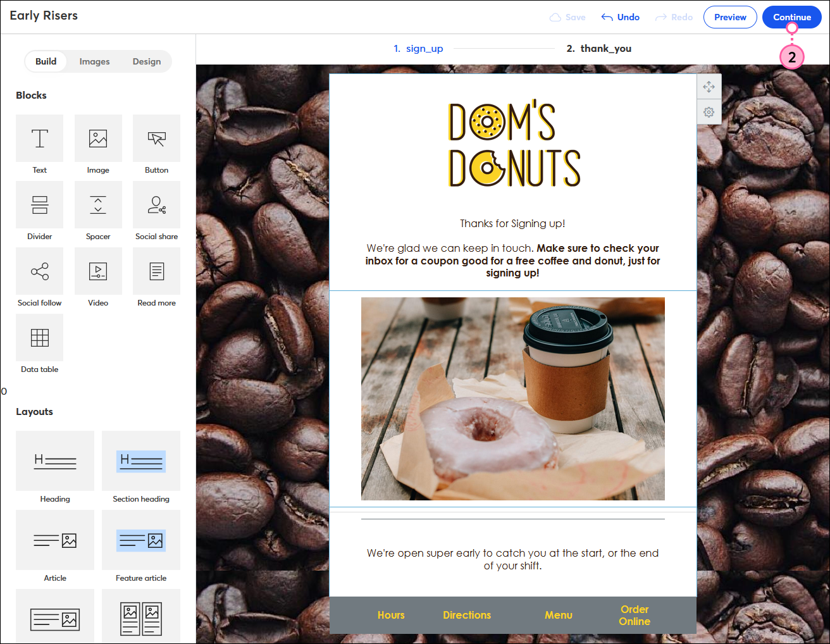The height and width of the screenshot is (644, 830).
Task: Select the coffee and donut photo
Action: point(513,399)
